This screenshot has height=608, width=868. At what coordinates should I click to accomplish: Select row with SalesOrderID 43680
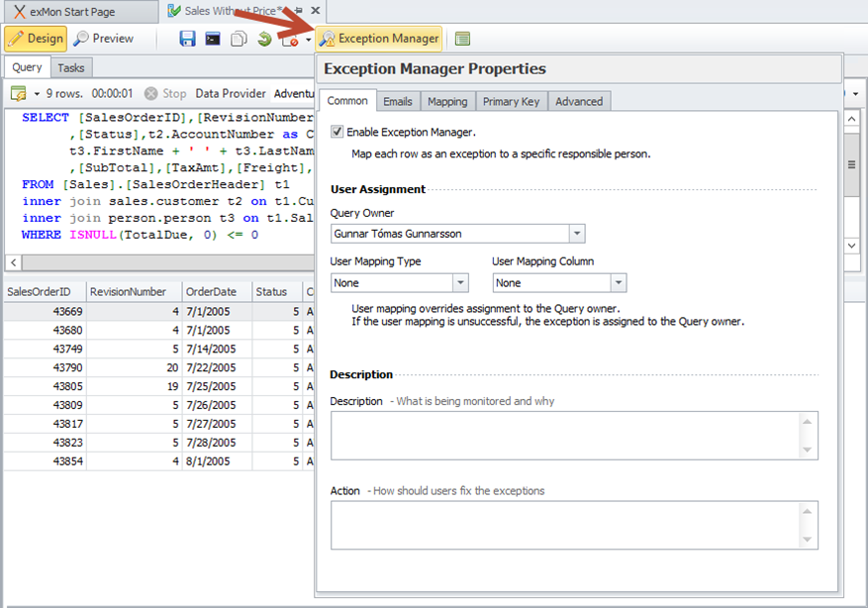(x=159, y=330)
